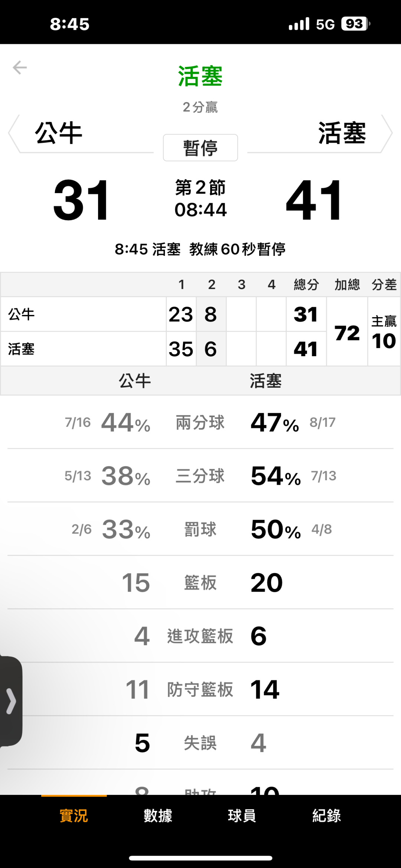
Task: Tap the 三分球 stat row label
Action: [x=200, y=476]
